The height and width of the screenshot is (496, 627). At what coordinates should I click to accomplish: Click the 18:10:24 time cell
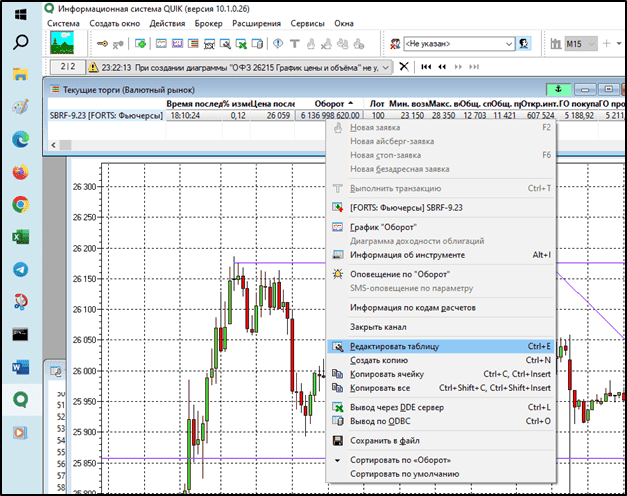click(194, 116)
